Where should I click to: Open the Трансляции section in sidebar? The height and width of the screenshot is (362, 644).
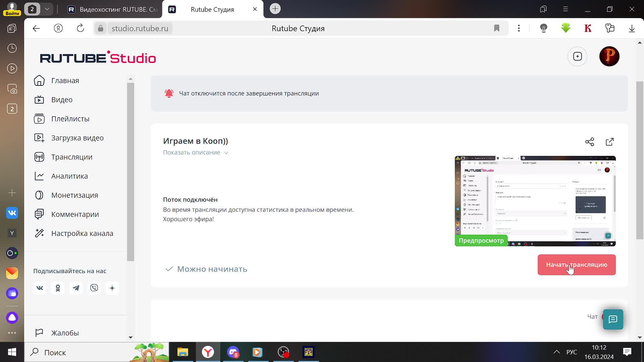click(71, 157)
